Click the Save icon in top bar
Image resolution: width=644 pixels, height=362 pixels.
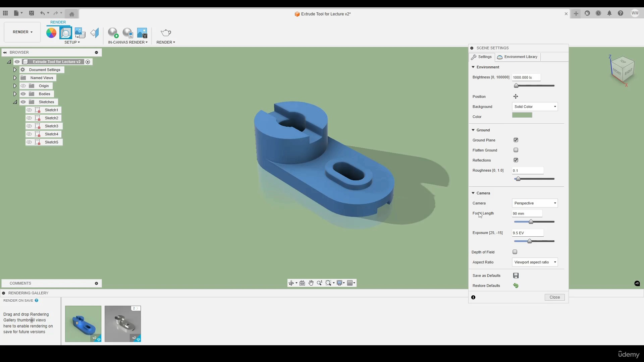point(32,13)
